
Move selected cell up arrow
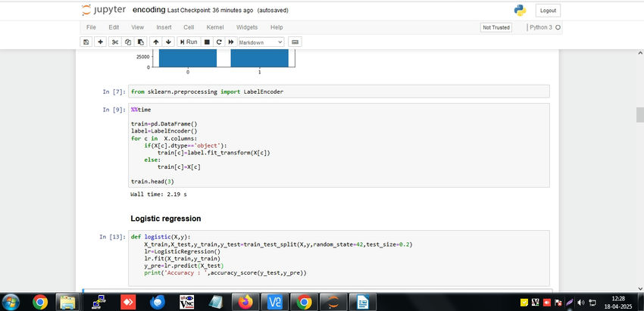(155, 42)
